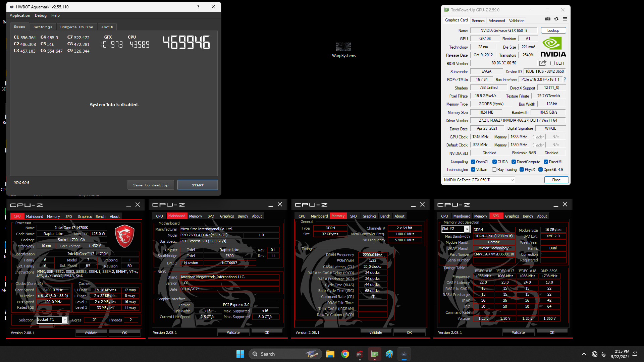Image resolution: width=644 pixels, height=362 pixels.
Task: Open the Sensors tab in GPU-Z
Action: pos(478,21)
